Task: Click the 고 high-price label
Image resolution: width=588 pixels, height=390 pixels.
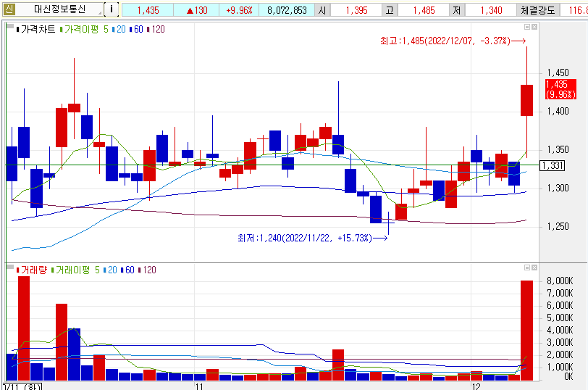Action: (x=390, y=10)
